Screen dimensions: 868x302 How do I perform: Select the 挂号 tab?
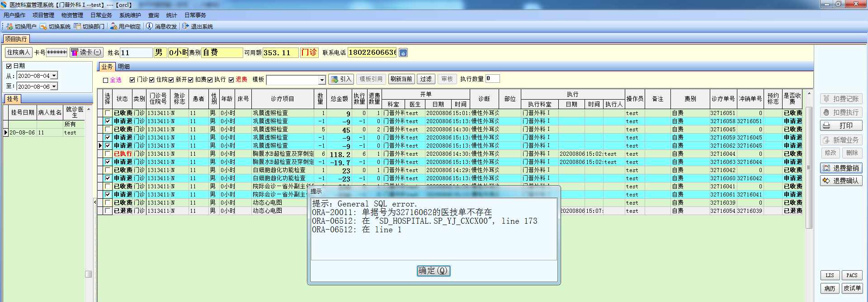tap(13, 99)
